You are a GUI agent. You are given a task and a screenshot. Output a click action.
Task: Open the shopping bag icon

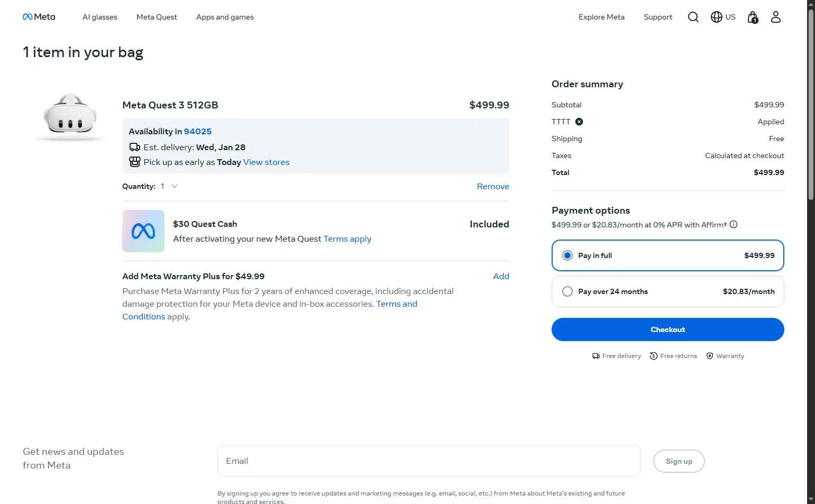point(753,17)
